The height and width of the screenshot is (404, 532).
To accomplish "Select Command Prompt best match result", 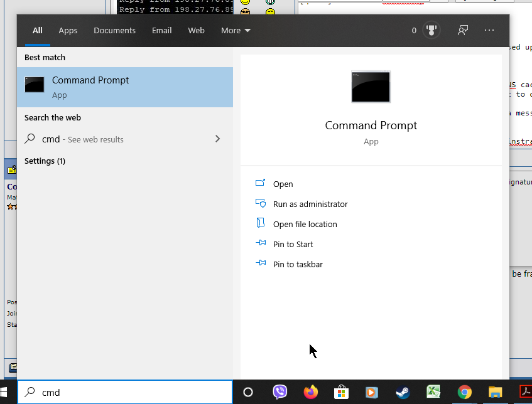I will [x=125, y=87].
